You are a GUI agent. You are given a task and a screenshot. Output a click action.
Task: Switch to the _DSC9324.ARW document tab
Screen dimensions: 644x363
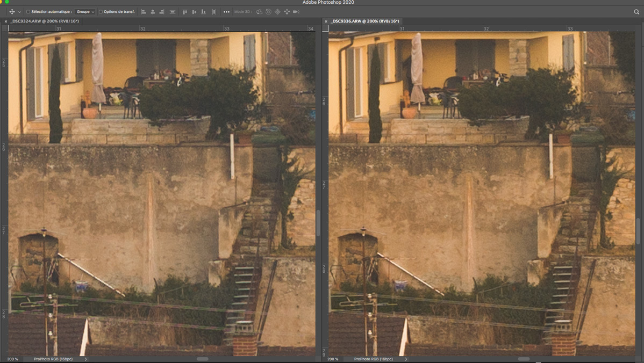[x=45, y=21]
